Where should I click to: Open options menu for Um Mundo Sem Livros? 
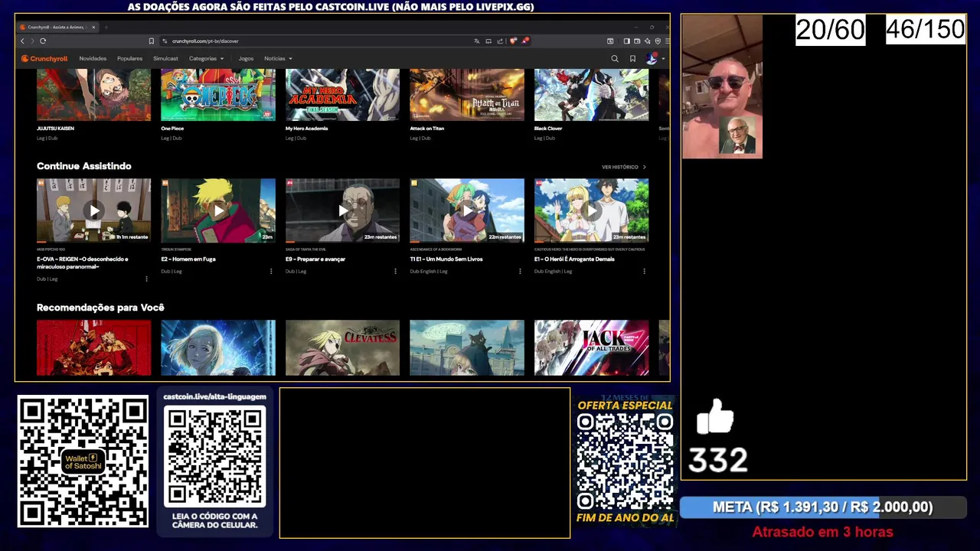(x=520, y=271)
